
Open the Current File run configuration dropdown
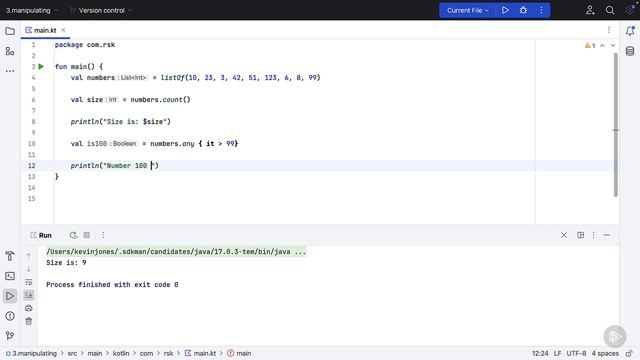(467, 10)
